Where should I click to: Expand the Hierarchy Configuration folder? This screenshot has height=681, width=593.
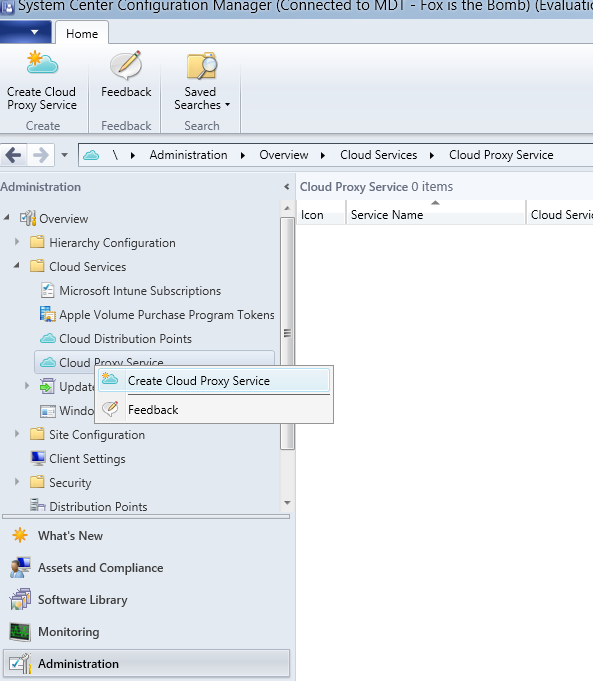tap(17, 241)
